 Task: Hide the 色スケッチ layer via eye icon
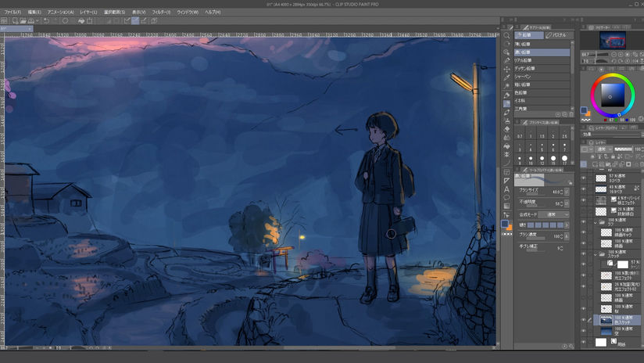(x=584, y=320)
